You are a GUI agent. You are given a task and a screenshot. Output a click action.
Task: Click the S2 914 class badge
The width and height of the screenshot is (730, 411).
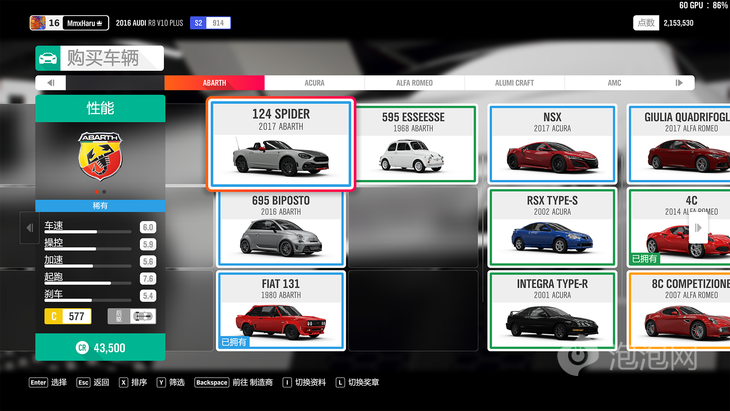point(210,23)
